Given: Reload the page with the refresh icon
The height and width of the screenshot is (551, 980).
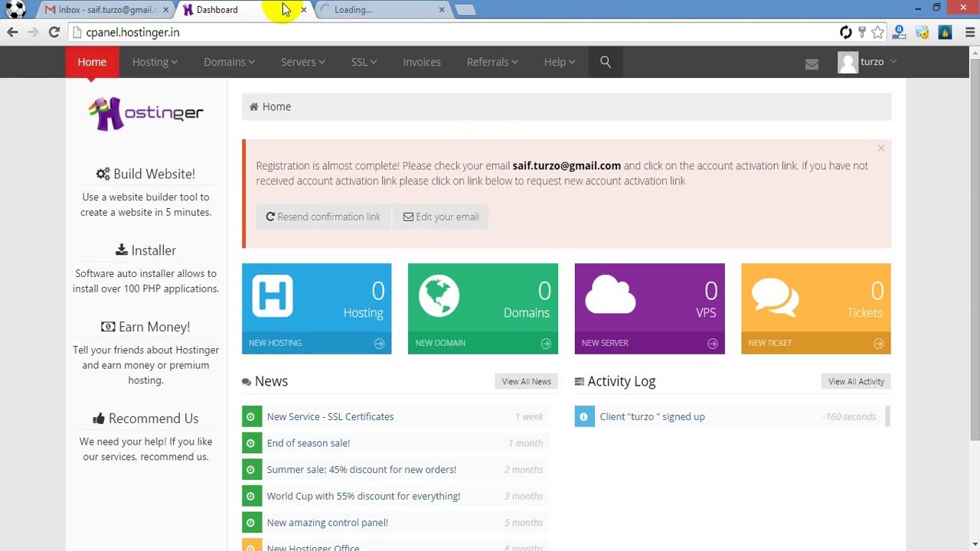Looking at the screenshot, I should (54, 32).
